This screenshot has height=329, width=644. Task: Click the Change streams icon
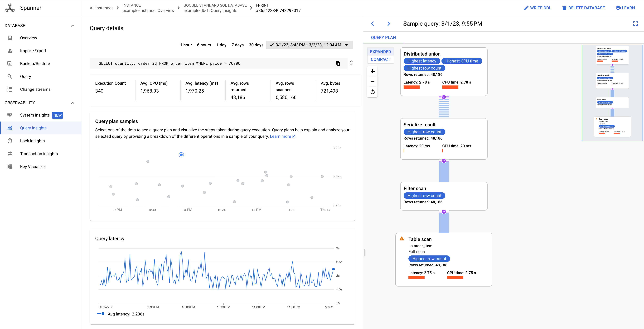tap(10, 89)
